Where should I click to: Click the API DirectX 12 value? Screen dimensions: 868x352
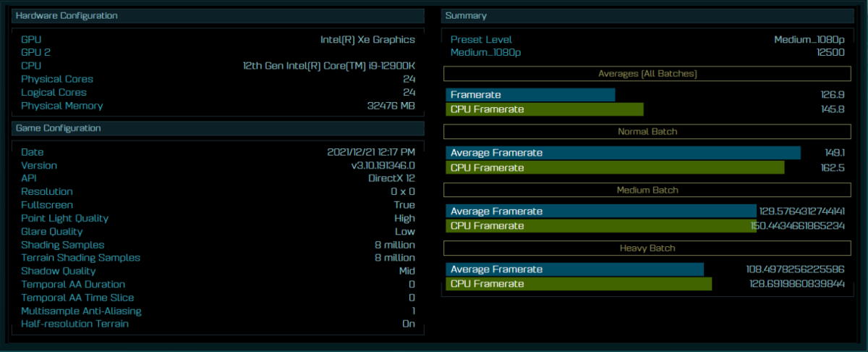click(x=391, y=178)
